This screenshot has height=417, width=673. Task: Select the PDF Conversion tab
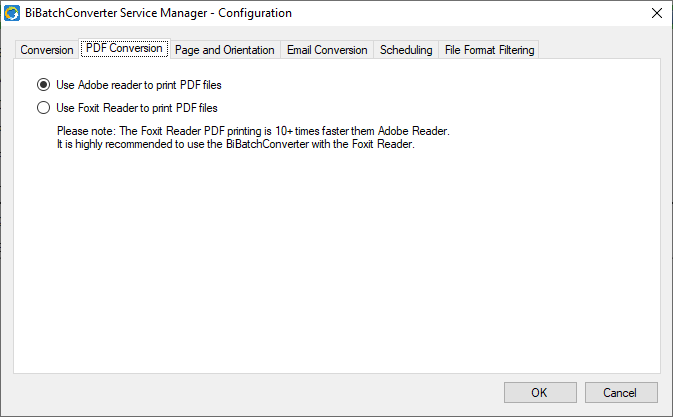124,48
